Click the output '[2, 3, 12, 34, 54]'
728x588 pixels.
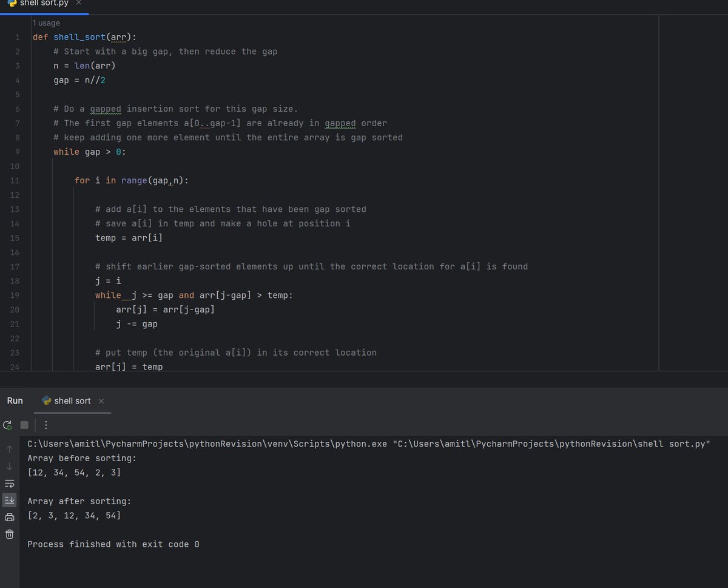pos(74,516)
